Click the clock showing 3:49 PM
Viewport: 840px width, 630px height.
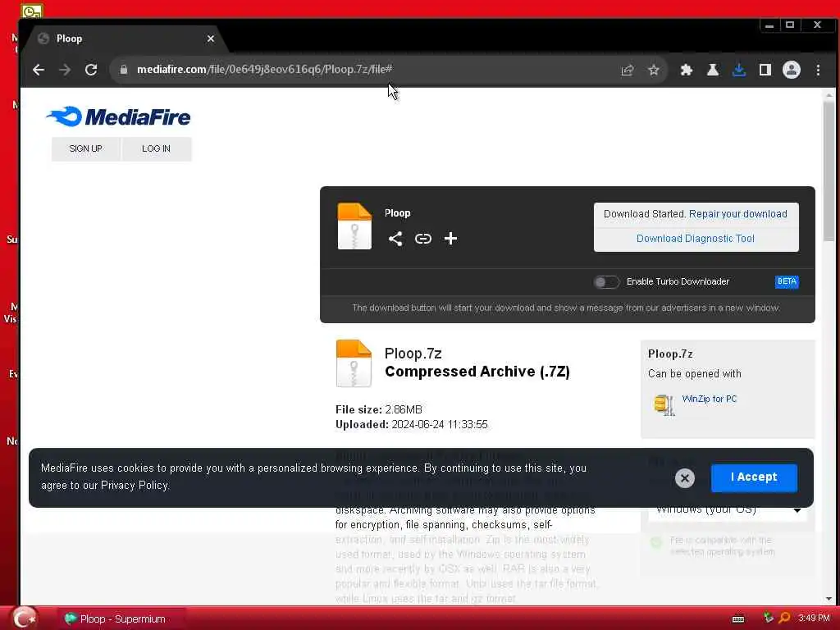click(x=814, y=618)
